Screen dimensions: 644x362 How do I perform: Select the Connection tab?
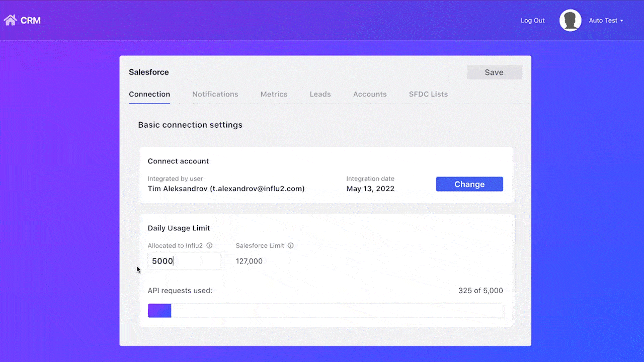click(149, 94)
